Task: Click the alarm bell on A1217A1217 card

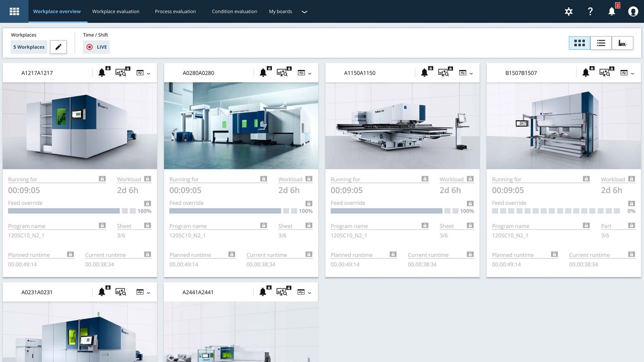Action: tap(102, 73)
